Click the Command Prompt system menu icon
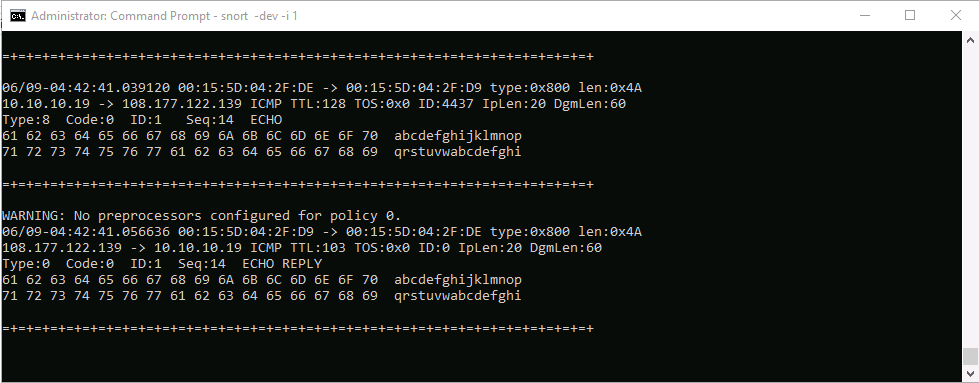Viewport: 979px width, 383px height. point(18,16)
